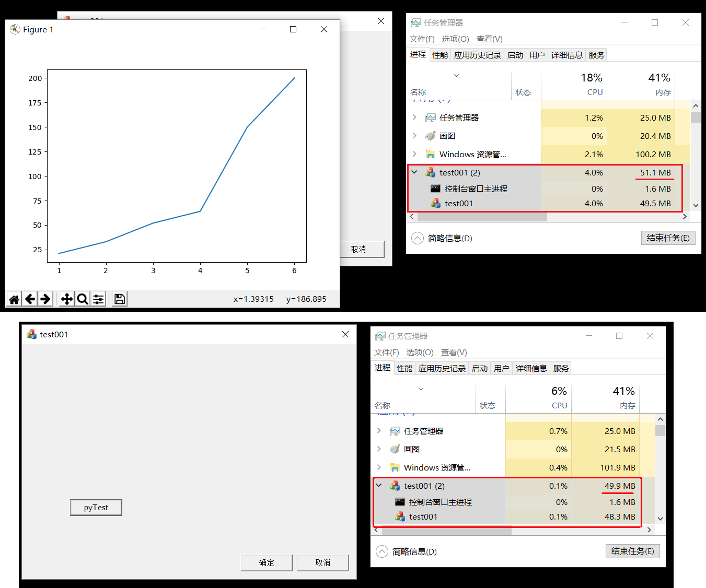The width and height of the screenshot is (706, 588).
Task: Click the 画图 paint icon in the lower Task Manager
Action: 395,449
